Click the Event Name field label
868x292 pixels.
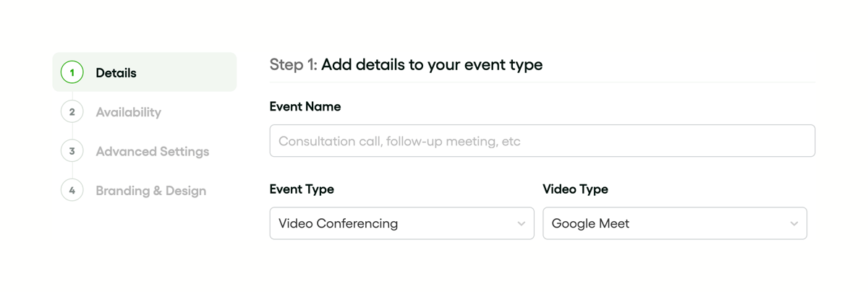[x=305, y=106]
